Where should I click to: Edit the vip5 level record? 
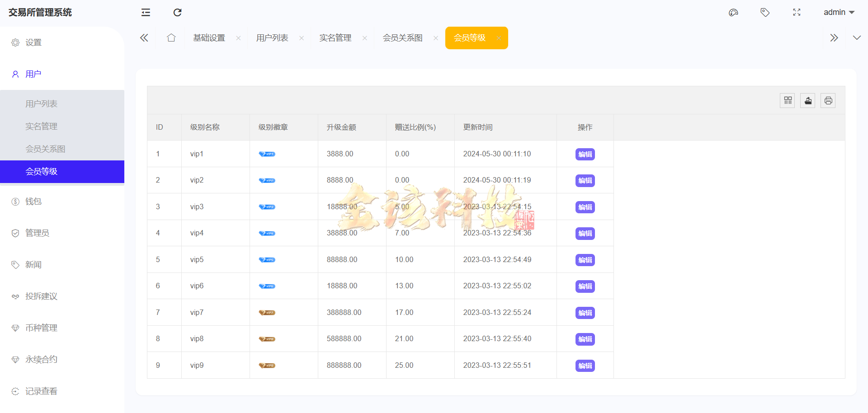click(x=585, y=260)
